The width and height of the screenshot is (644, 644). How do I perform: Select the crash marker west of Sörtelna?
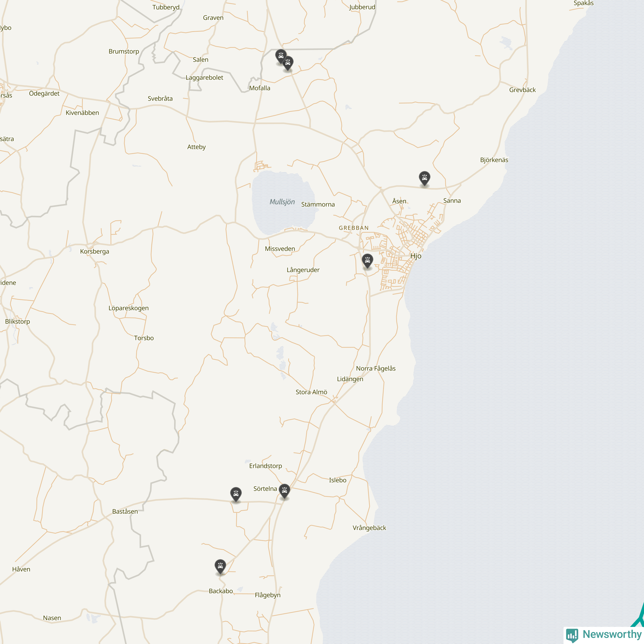click(236, 493)
